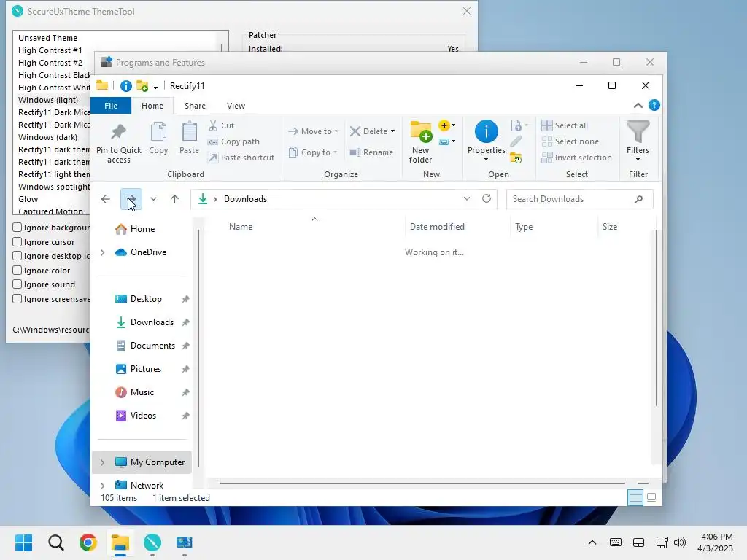Switch to the Share ribbon tab

pos(195,106)
